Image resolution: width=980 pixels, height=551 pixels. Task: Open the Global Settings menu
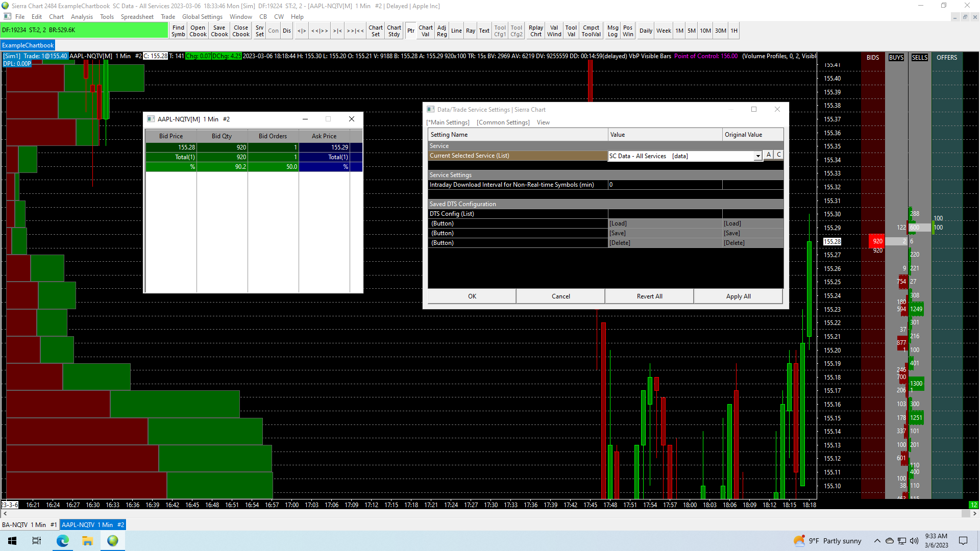coord(202,17)
